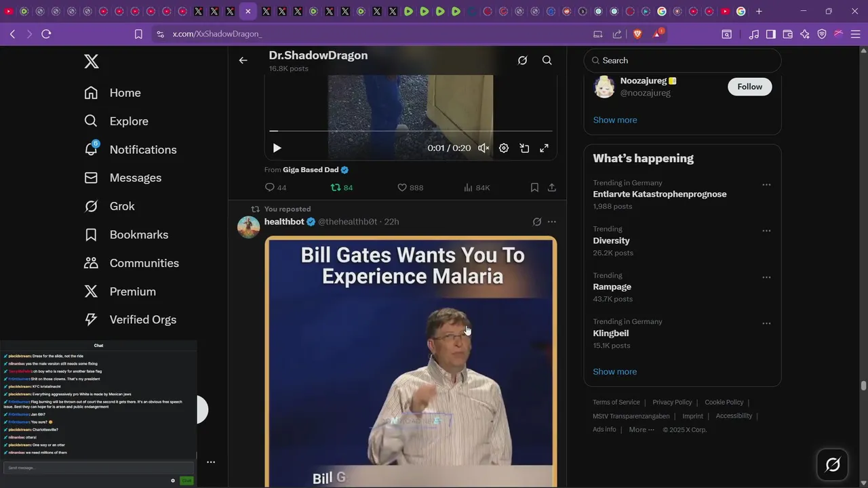Open More options for the Entlarvte Katastrophenprognose trend

pyautogui.click(x=766, y=184)
